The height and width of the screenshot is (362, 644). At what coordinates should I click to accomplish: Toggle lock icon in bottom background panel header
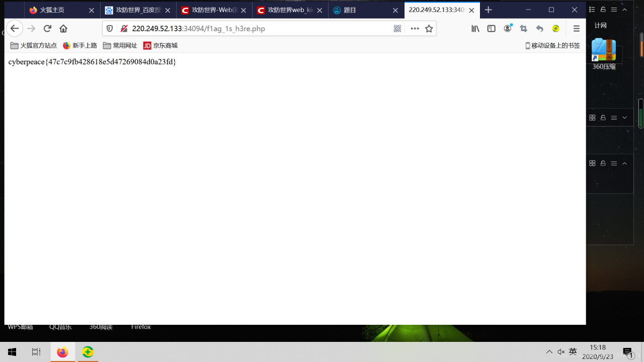[x=603, y=163]
